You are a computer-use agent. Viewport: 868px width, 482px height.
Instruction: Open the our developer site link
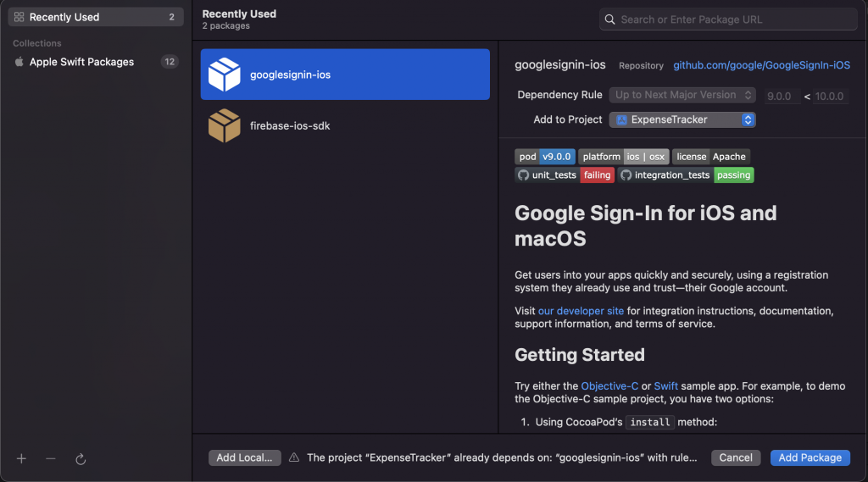coord(581,311)
